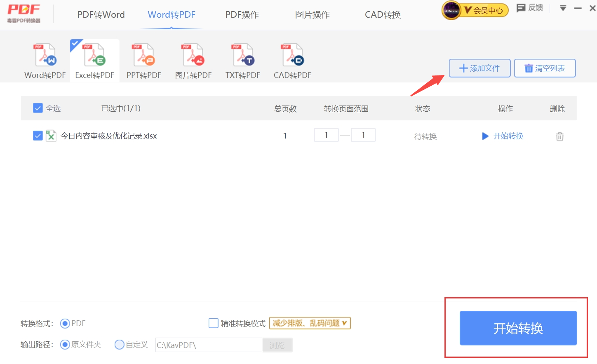The width and height of the screenshot is (597, 364).
Task: Open the 反馈 feedback icon
Action: tap(530, 8)
